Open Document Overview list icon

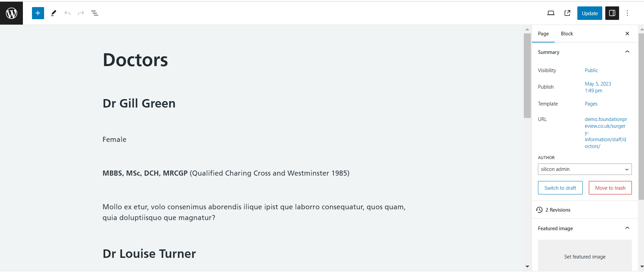pyautogui.click(x=95, y=13)
